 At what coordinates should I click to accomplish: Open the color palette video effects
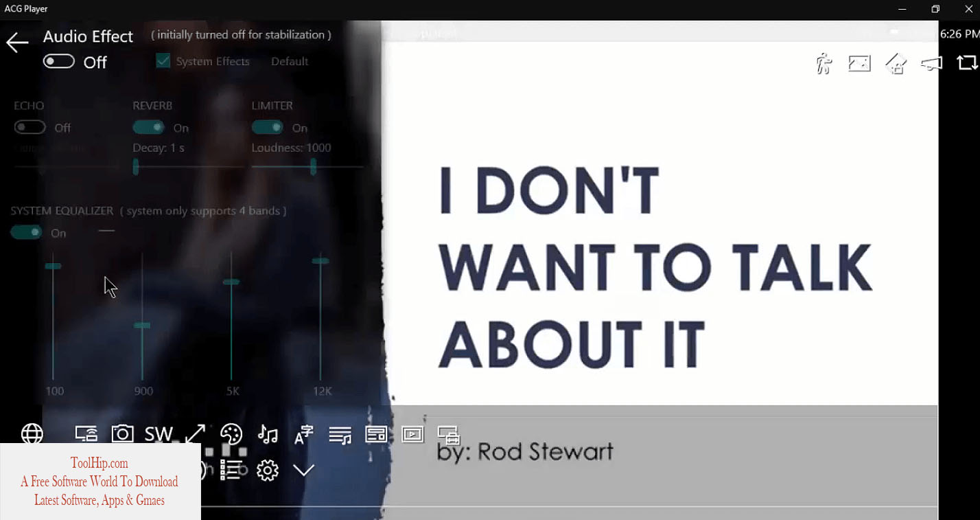pyautogui.click(x=231, y=434)
